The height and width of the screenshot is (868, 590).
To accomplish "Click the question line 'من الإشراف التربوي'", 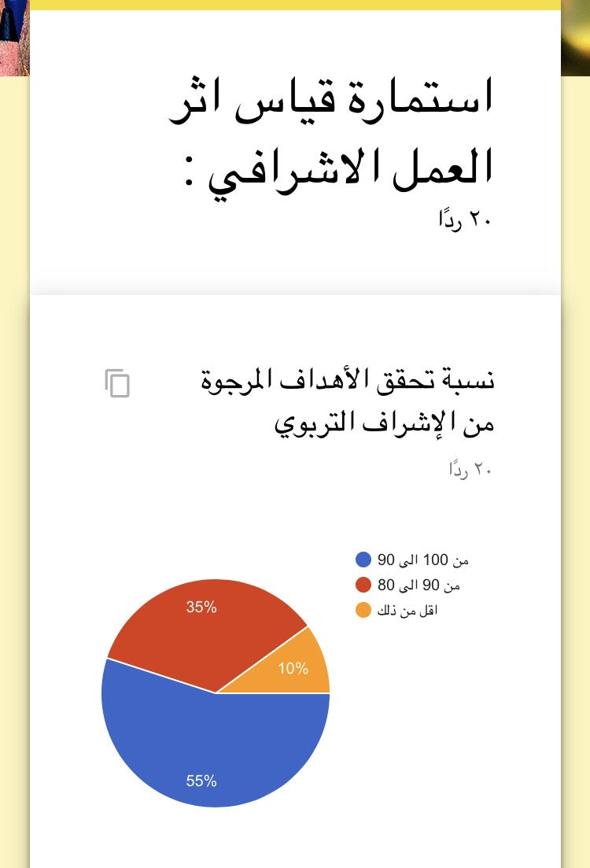I will click(384, 423).
